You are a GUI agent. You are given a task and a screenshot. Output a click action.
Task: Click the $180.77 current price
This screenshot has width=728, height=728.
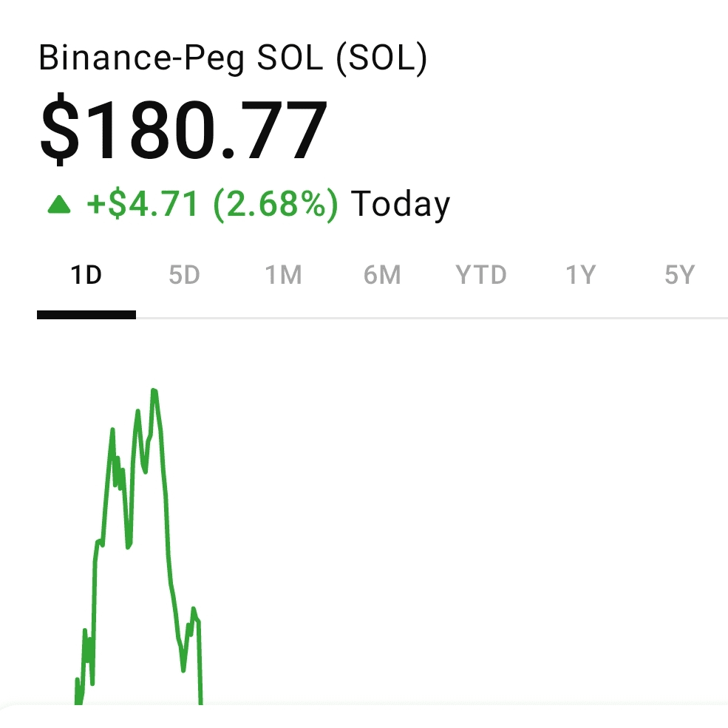183,131
